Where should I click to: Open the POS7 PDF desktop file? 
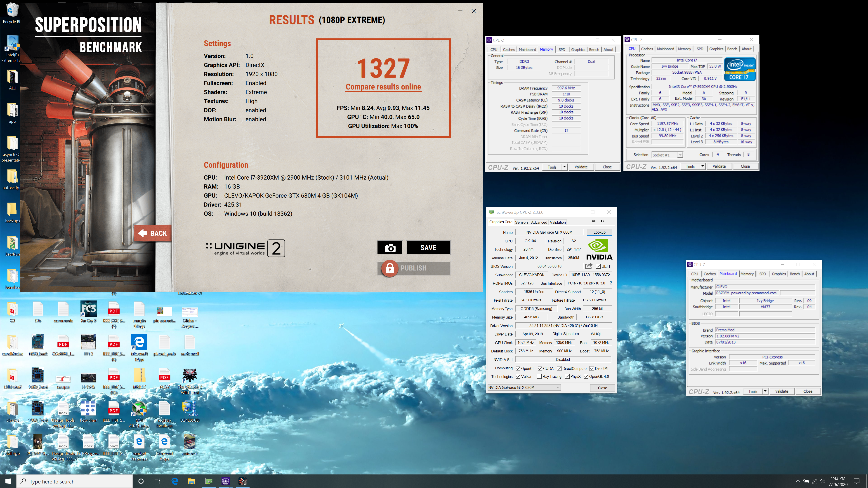pyautogui.click(x=164, y=378)
